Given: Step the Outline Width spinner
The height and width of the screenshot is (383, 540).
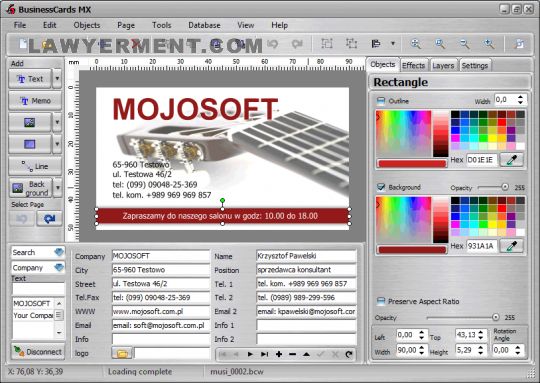Looking at the screenshot, I should coord(520,100).
